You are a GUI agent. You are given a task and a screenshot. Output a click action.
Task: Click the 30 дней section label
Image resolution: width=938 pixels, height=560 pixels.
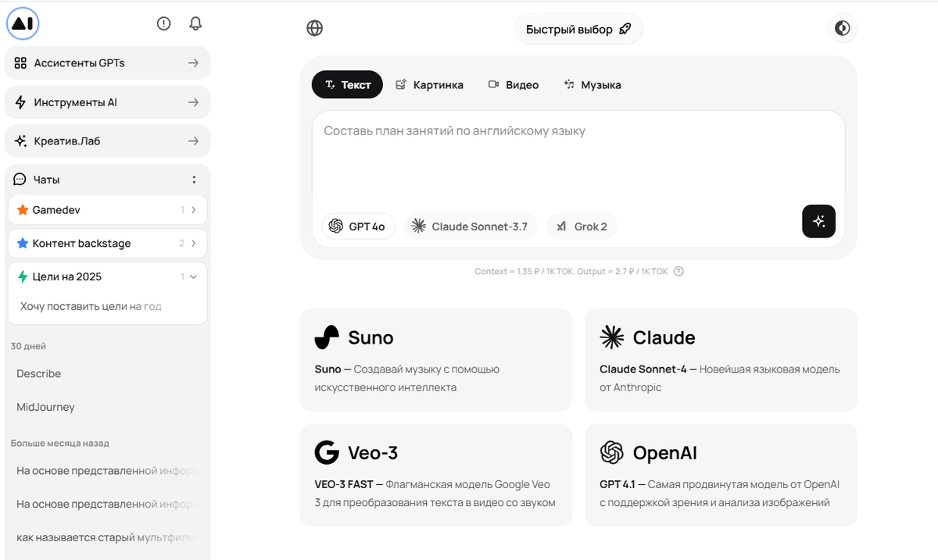pyautogui.click(x=28, y=346)
